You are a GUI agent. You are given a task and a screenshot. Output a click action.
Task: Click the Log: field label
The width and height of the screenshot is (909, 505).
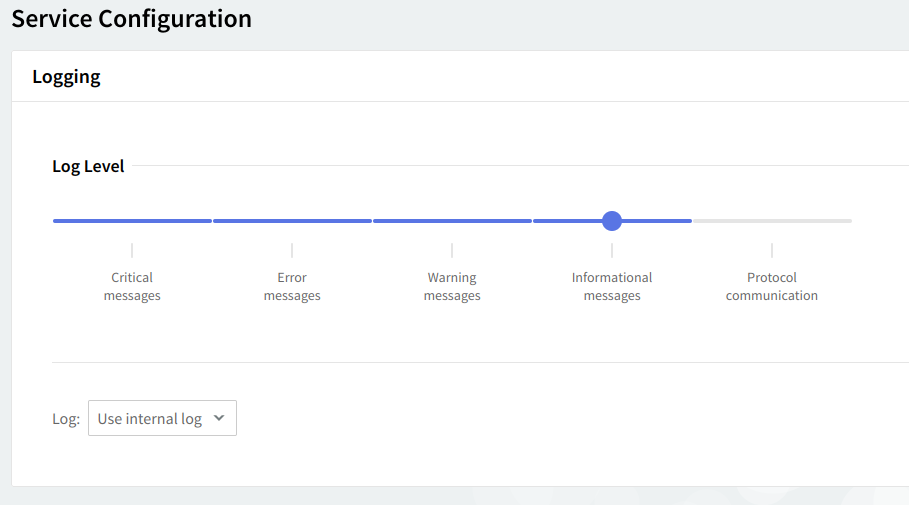click(66, 419)
